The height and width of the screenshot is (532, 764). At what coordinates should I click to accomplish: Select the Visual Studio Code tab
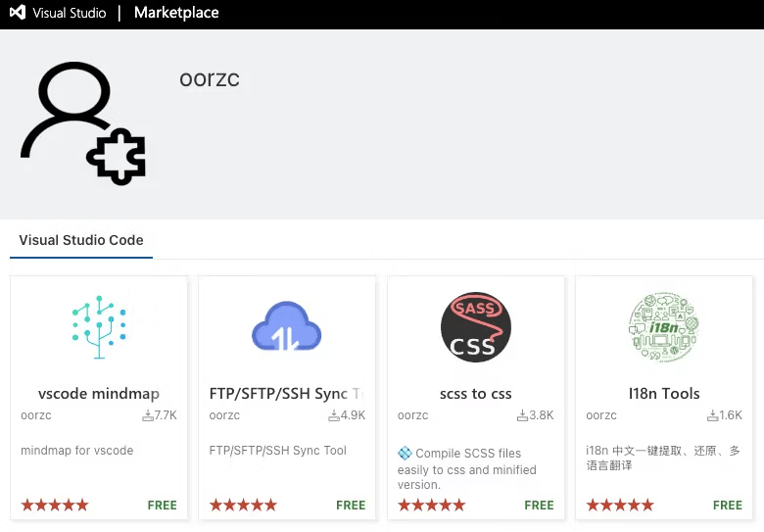(81, 240)
